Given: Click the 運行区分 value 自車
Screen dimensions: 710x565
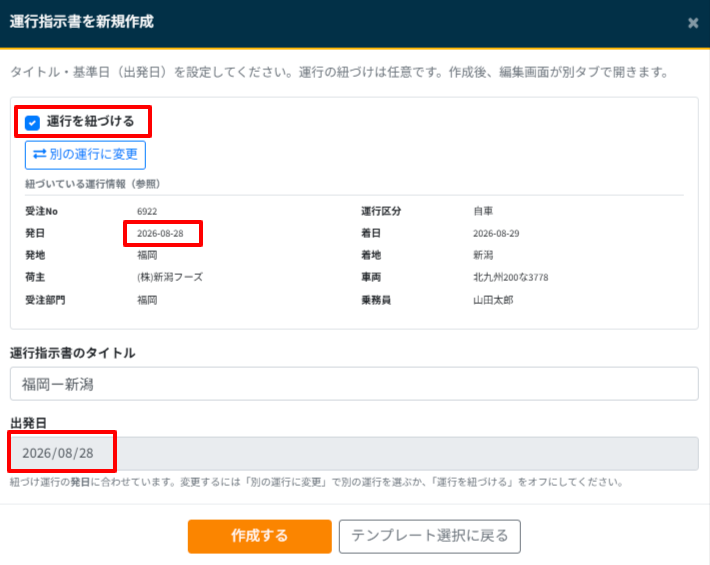Looking at the screenshot, I should [x=483, y=211].
